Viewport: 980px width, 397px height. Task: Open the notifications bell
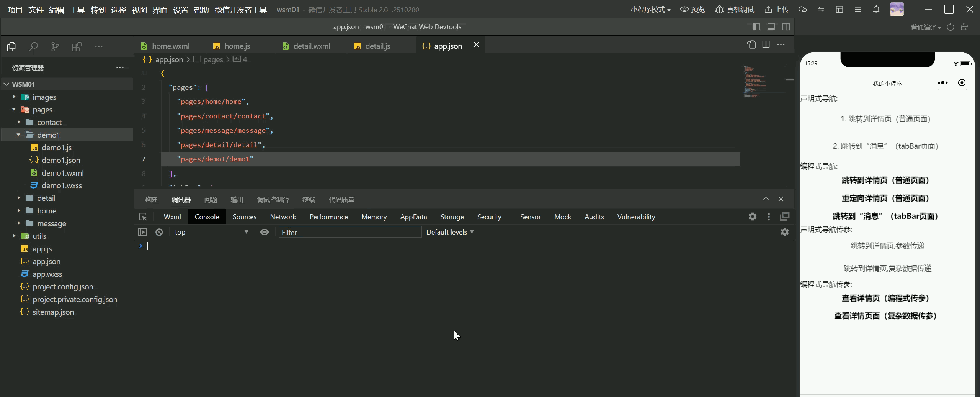pyautogui.click(x=876, y=10)
